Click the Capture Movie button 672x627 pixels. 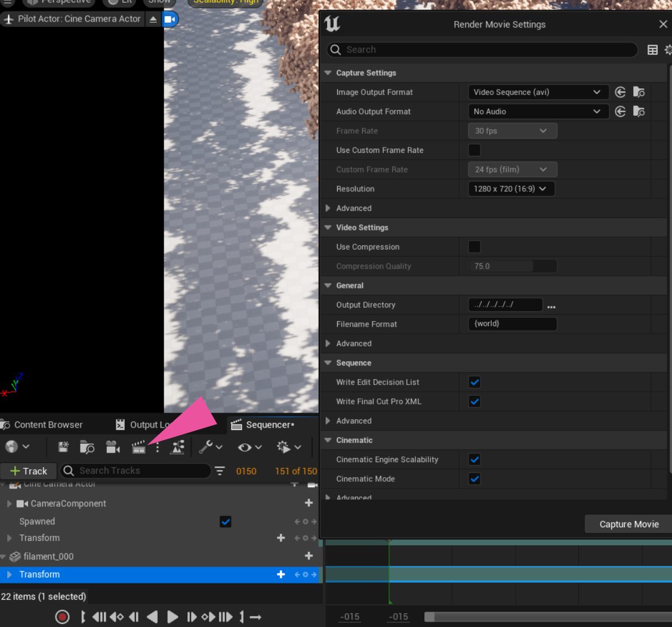point(629,524)
